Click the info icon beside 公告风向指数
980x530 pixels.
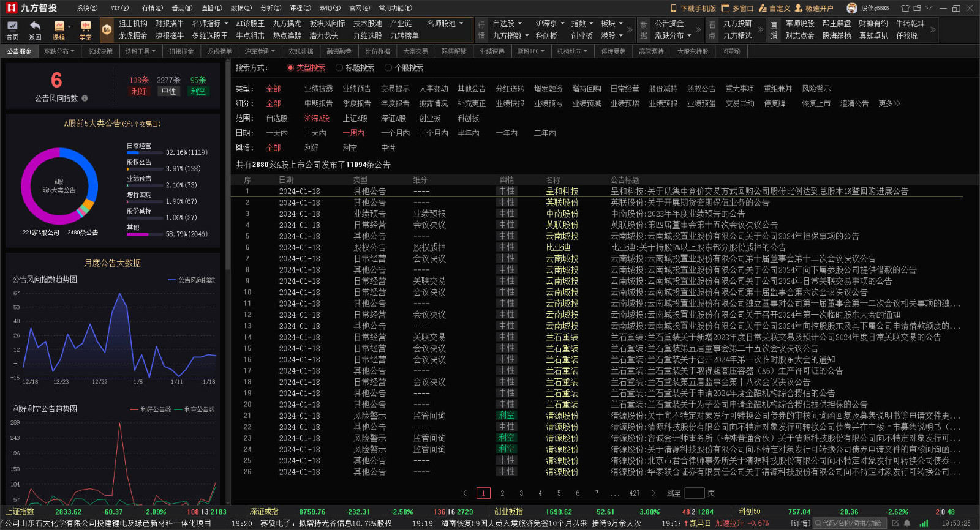[85, 98]
